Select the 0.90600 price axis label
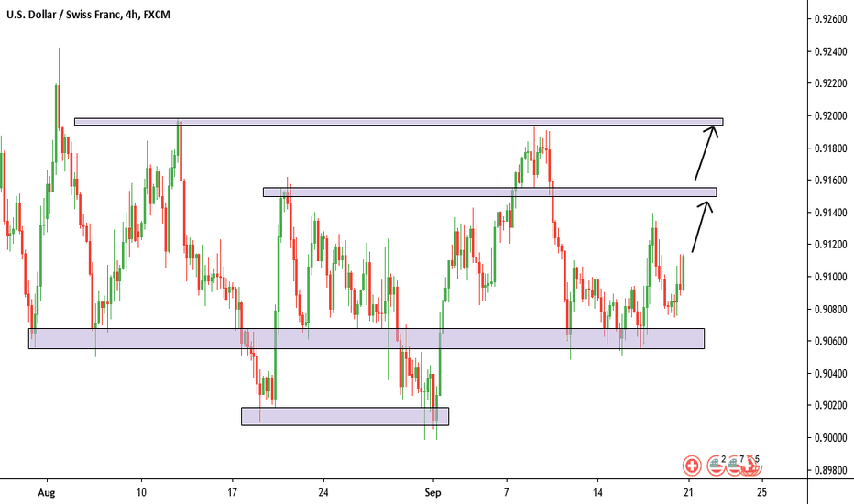The width and height of the screenshot is (854, 504). pyautogui.click(x=830, y=341)
